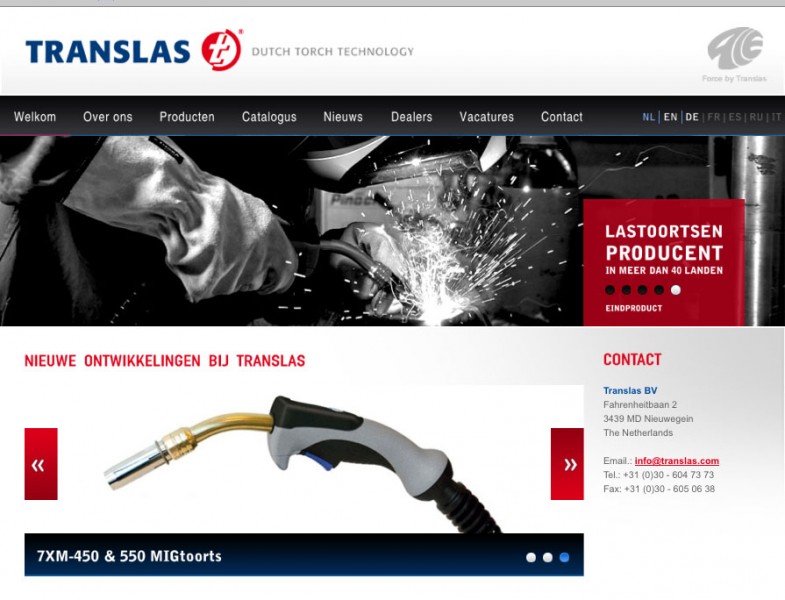This screenshot has height=600, width=785.
Task: Navigate to Over ons page
Action: (x=108, y=117)
